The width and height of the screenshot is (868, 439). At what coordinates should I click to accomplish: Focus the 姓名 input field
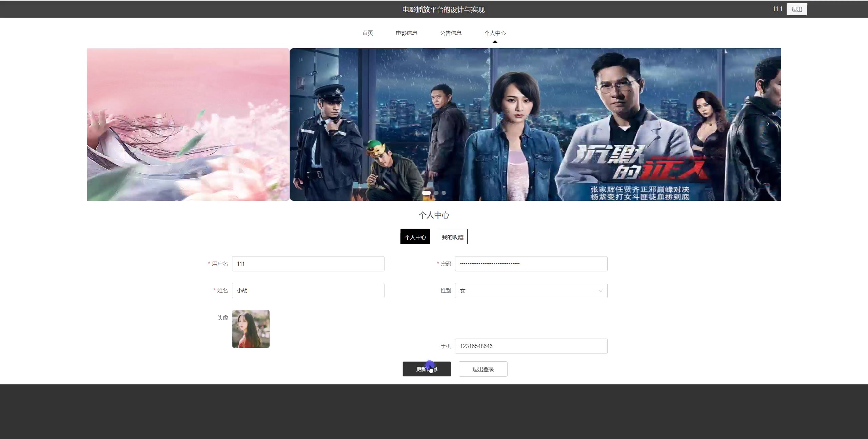[308, 290]
